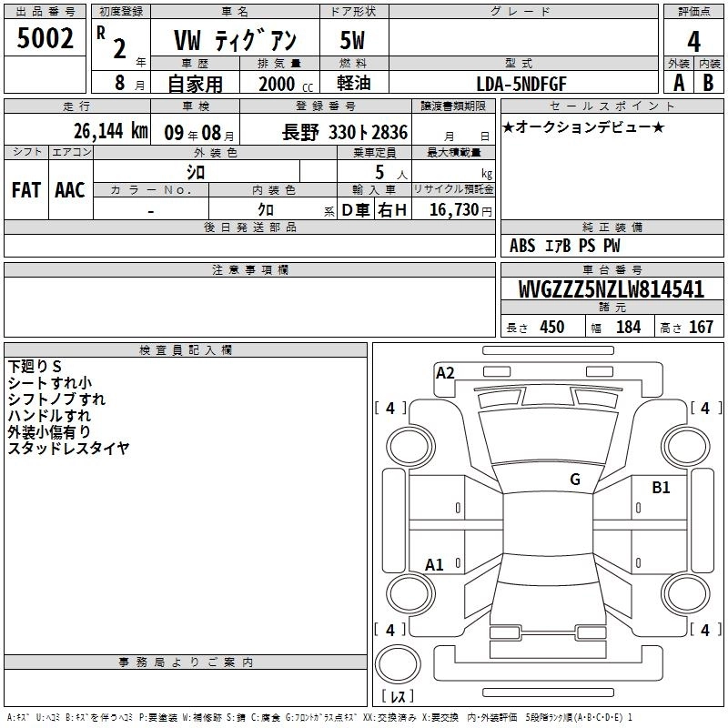Click the registration number 長野 330ト2836
This screenshot has width=728, height=728.
pyautogui.click(x=345, y=133)
